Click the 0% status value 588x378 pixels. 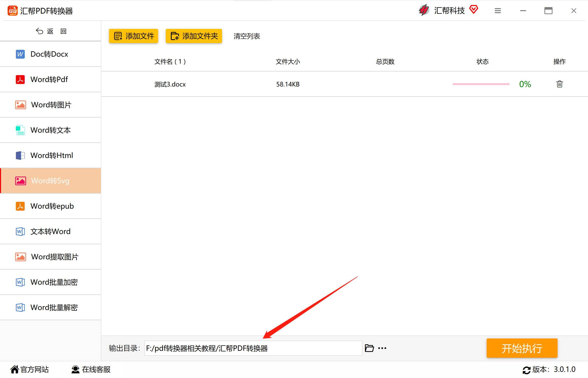pos(525,84)
